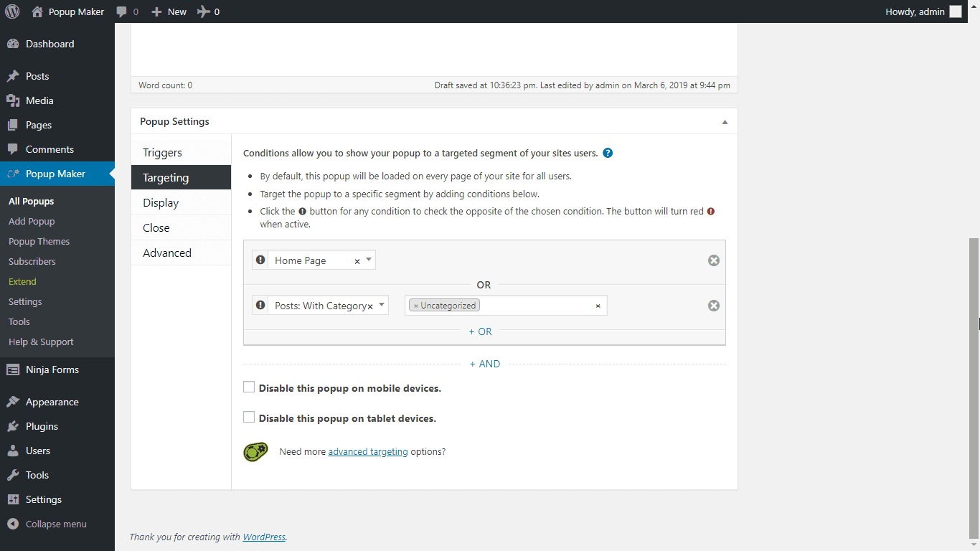The image size is (980, 551).
Task: Open comments bubble in admin bar
Action: click(x=127, y=11)
